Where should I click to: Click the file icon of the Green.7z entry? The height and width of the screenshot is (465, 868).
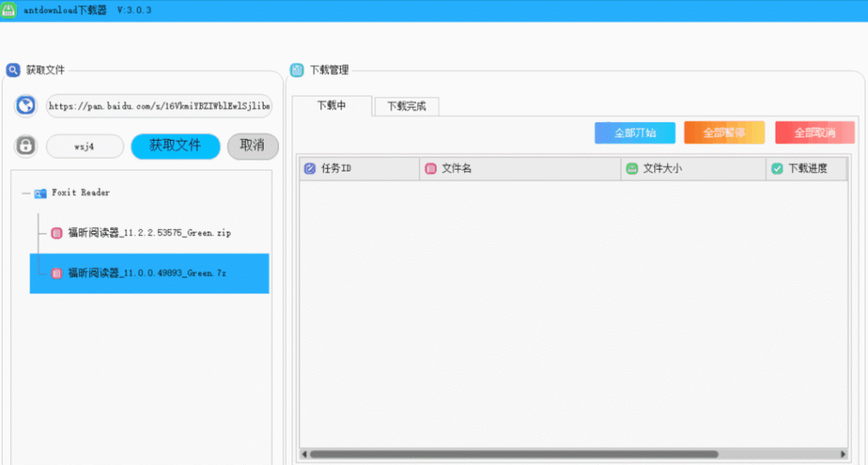[57, 273]
